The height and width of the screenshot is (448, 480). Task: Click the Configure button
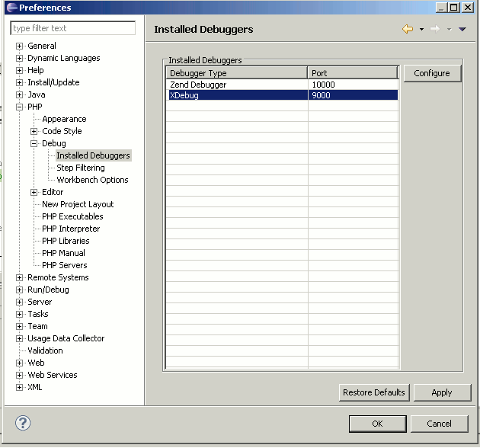[432, 73]
